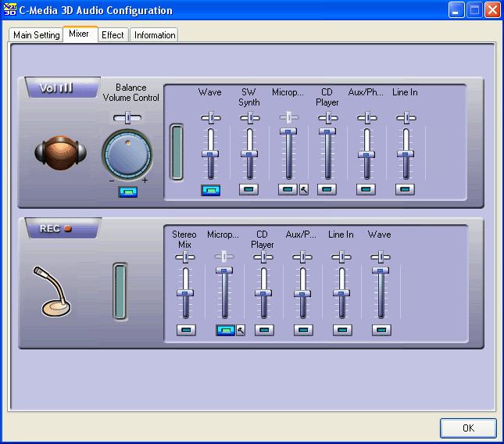The height and width of the screenshot is (444, 504).
Task: Open the Effect tab
Action: pyautogui.click(x=113, y=34)
